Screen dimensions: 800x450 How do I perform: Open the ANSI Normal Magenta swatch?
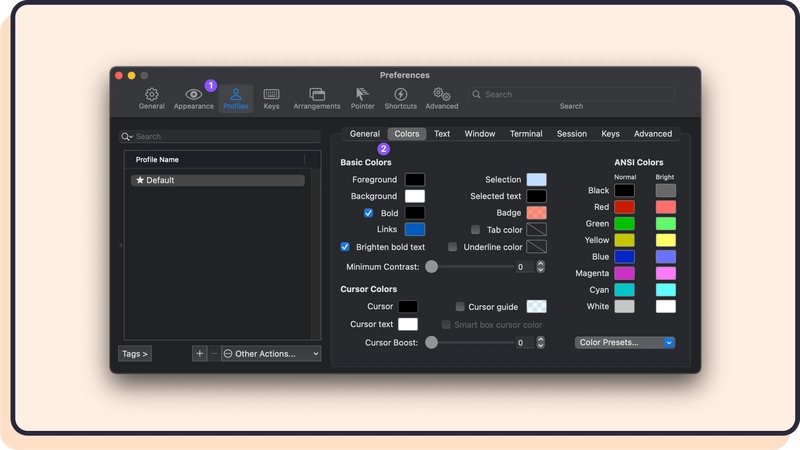coord(624,273)
